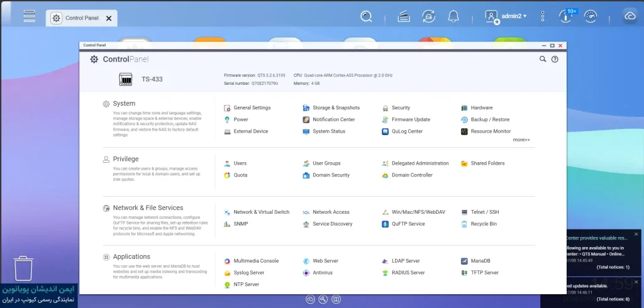Open the QTS main menu hamburger icon
The width and height of the screenshot is (644, 308).
(29, 16)
